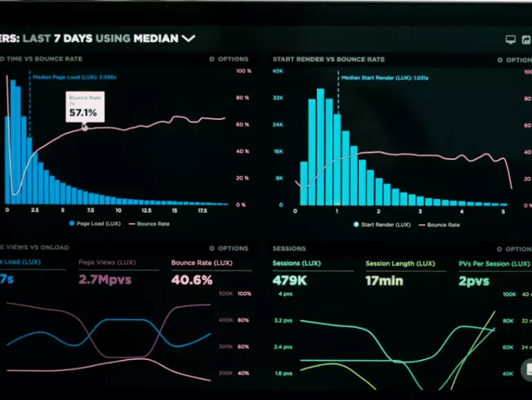
Task: Click the monitor display icon in header
Action: [511, 40]
